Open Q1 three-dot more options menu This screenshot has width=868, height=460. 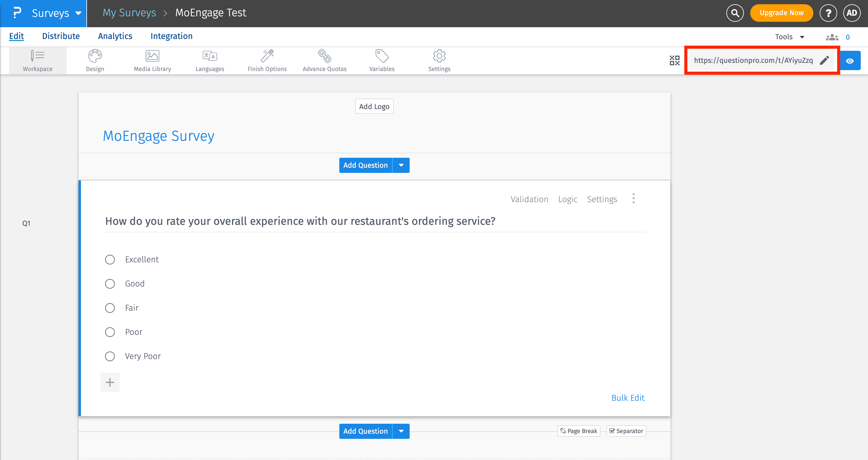pyautogui.click(x=633, y=198)
